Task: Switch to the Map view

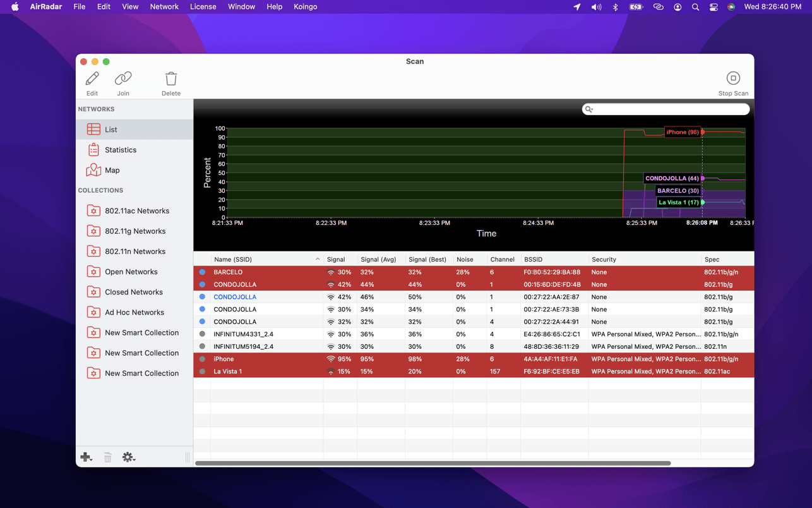Action: [112, 170]
